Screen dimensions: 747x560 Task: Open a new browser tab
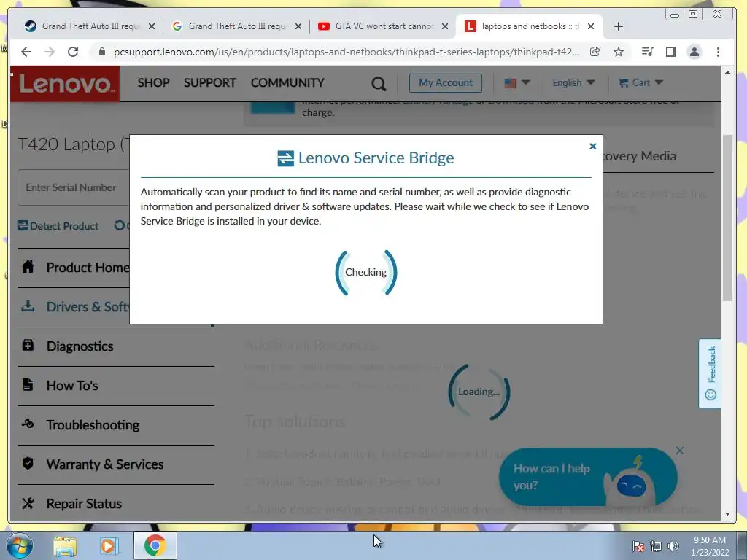[x=619, y=26]
